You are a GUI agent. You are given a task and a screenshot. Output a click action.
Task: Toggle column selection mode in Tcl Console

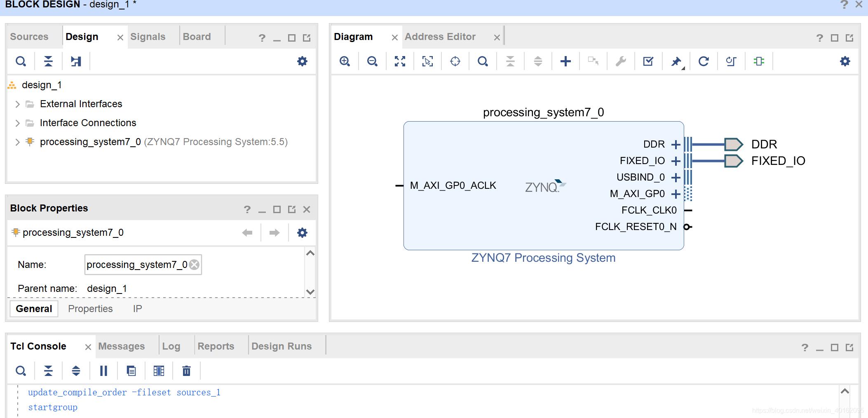click(x=159, y=371)
